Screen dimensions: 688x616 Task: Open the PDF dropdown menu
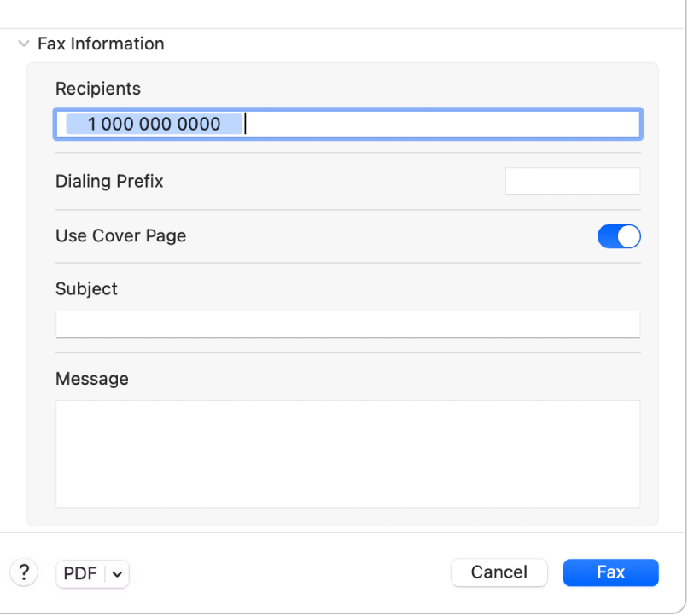tap(91, 573)
